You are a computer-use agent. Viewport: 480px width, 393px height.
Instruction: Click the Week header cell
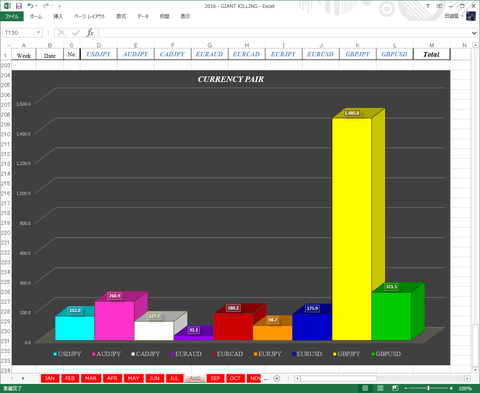(24, 55)
